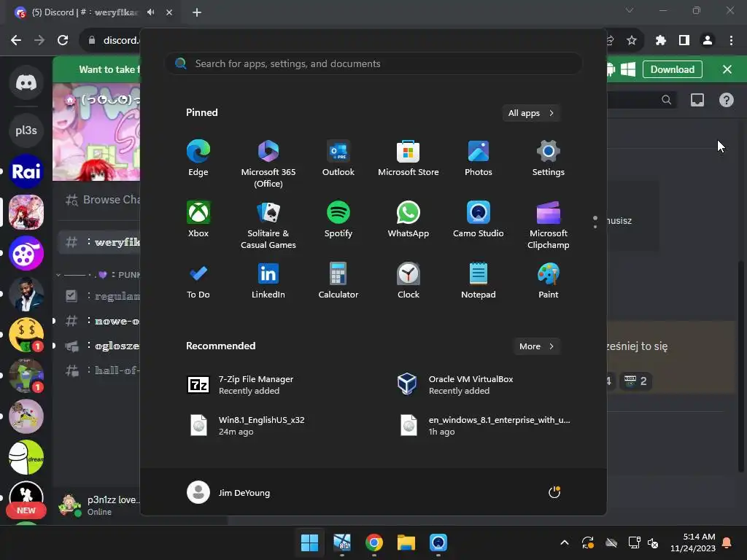Open clock and date 5:14 AM
The image size is (747, 560).
coord(693,542)
